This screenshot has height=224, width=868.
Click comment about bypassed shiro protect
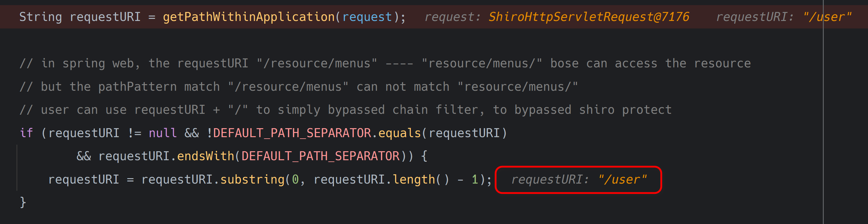[345, 110]
